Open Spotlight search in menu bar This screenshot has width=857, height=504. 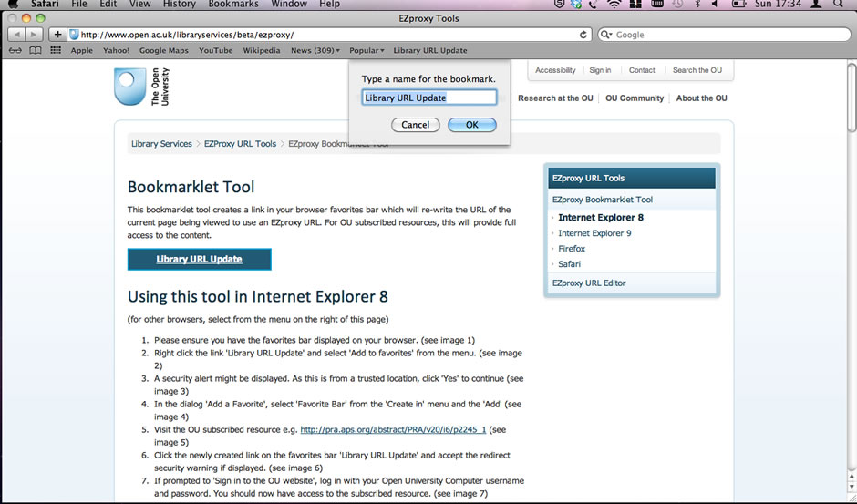(838, 4)
